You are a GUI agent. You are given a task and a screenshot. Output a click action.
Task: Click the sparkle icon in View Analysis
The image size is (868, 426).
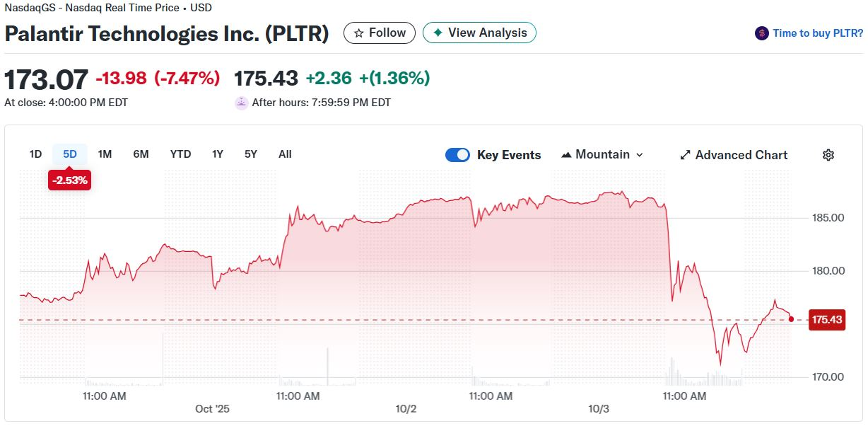click(x=438, y=33)
